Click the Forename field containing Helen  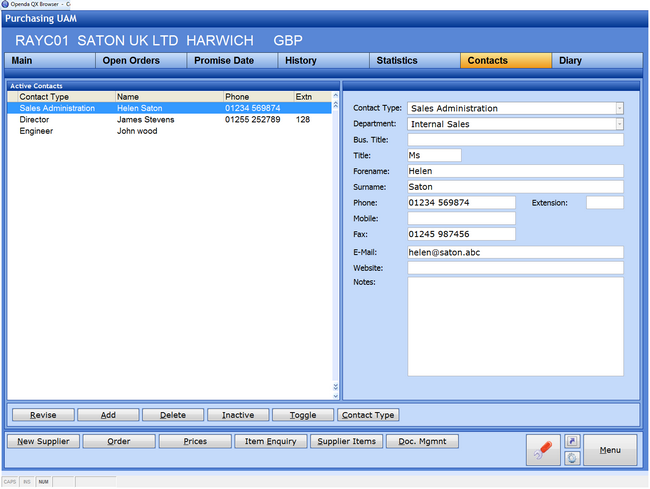point(515,171)
